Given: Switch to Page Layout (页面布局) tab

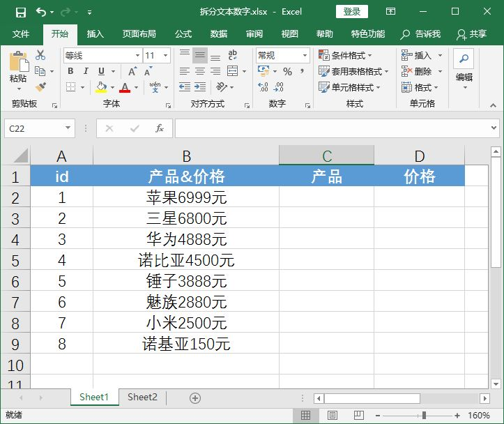Looking at the screenshot, I should [139, 33].
